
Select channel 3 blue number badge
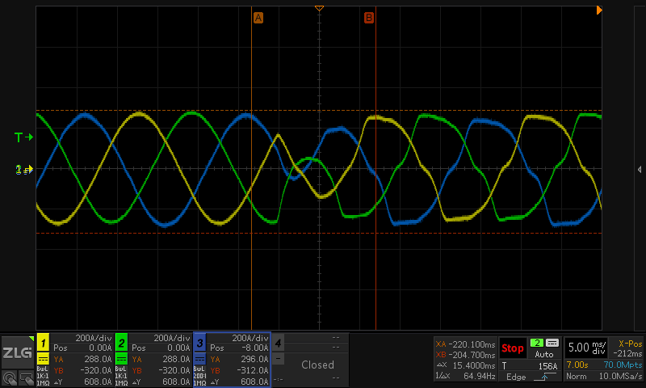[200, 342]
